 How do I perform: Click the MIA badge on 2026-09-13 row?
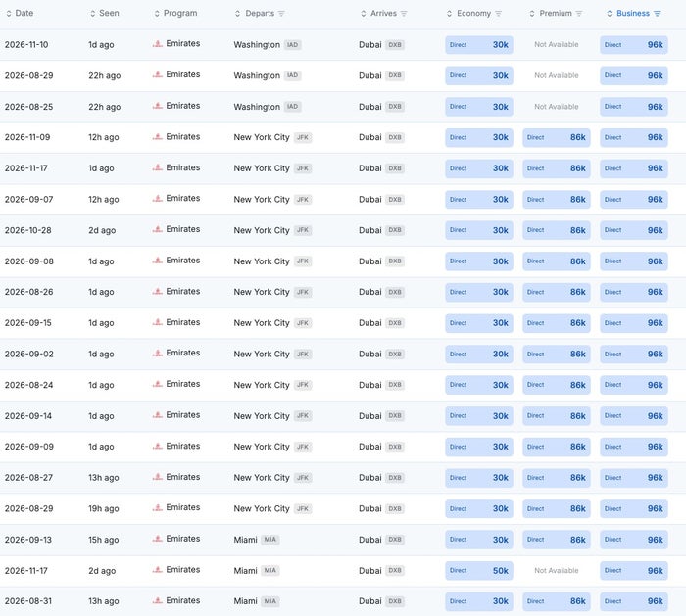click(x=269, y=540)
